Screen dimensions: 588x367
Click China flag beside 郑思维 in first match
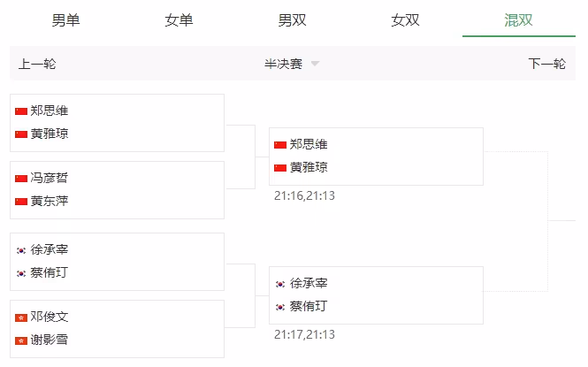click(21, 111)
